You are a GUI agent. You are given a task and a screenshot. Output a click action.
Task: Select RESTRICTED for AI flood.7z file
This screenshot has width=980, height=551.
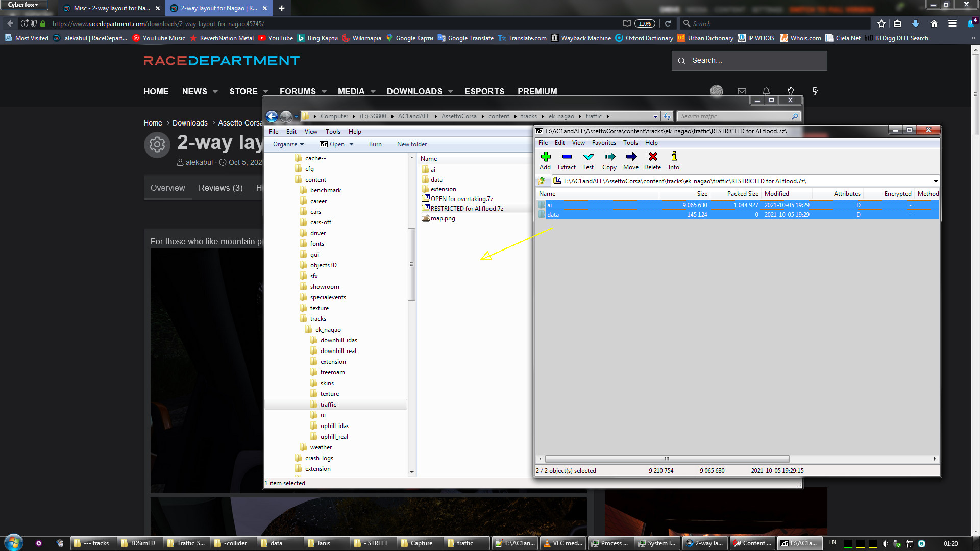click(467, 209)
